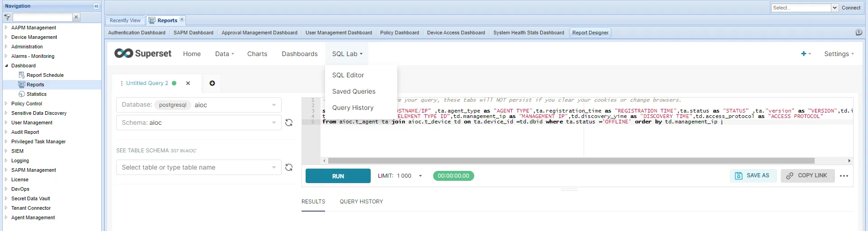Refresh the table list icon
Image resolution: width=868 pixels, height=231 pixels.
[289, 167]
